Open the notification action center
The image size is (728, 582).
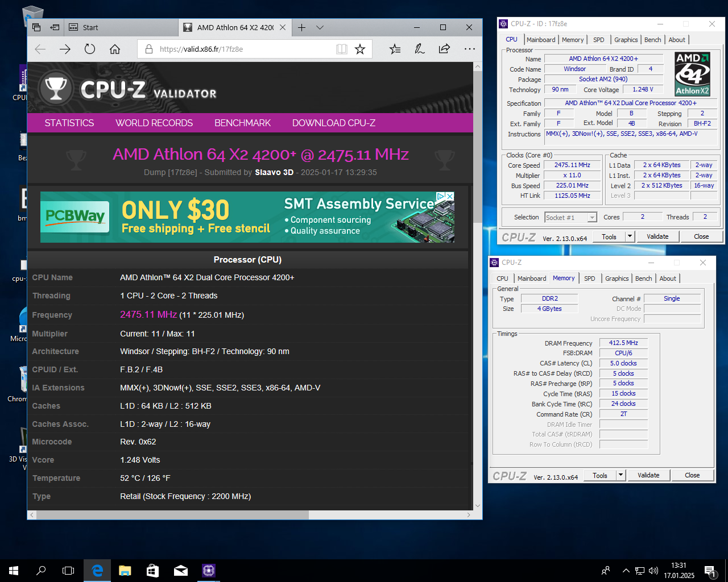[x=710, y=571]
